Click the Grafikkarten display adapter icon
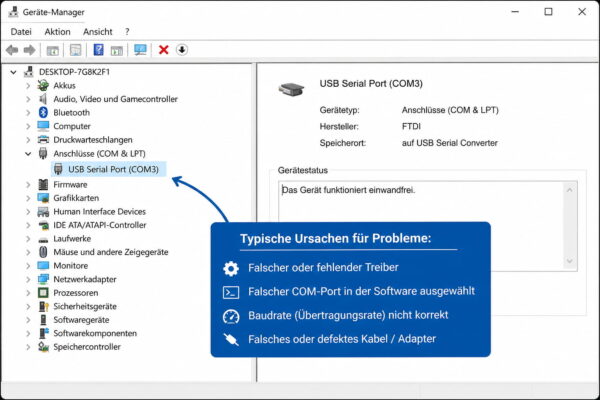Viewport: 600px width, 400px height. point(43,198)
